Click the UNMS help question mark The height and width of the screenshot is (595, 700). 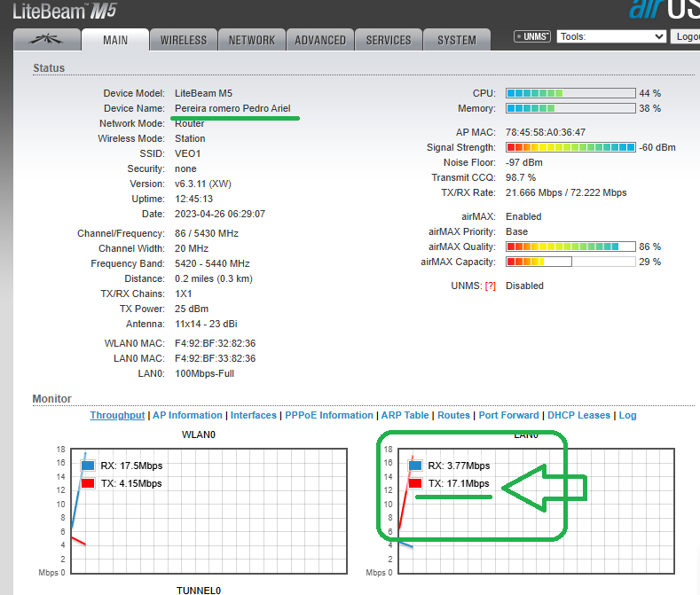(x=490, y=286)
